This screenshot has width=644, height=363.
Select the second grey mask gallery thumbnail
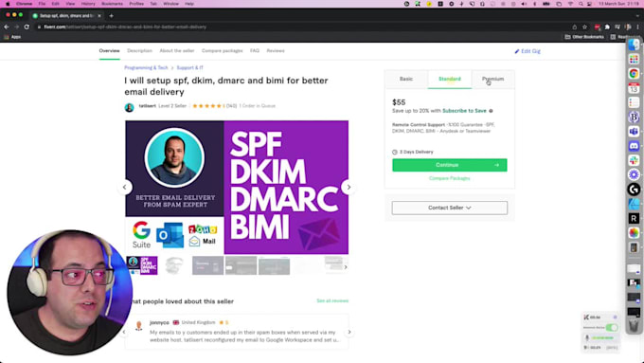(174, 265)
